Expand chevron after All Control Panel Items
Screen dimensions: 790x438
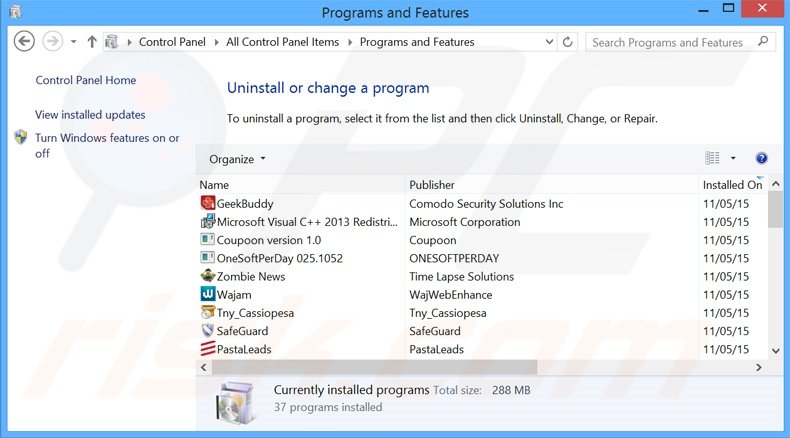point(350,42)
